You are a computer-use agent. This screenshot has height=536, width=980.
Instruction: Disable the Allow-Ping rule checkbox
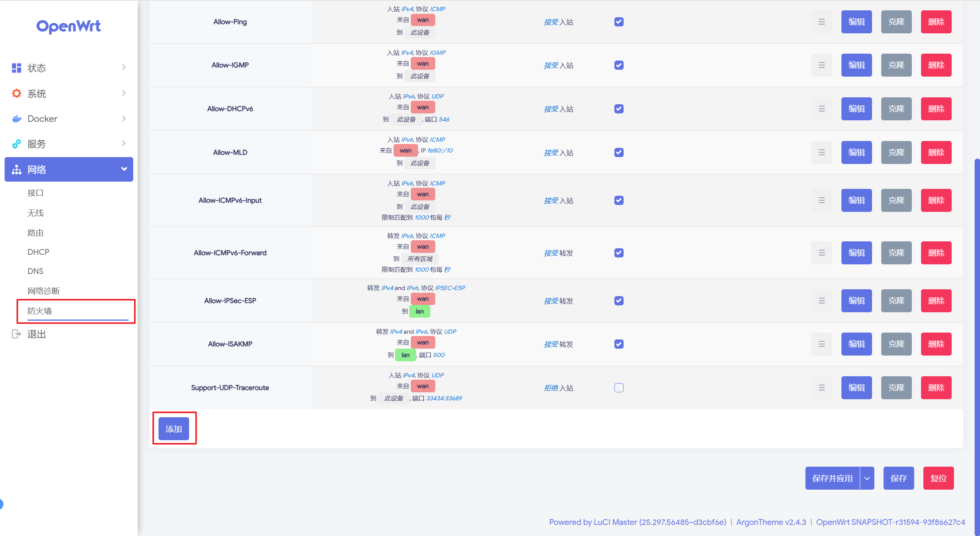click(x=619, y=22)
